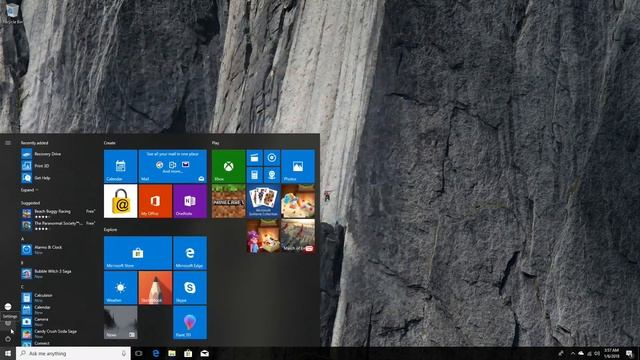Screen dimensions: 640x360
Task: Activate Cortana microphone in search box
Action: tap(124, 353)
